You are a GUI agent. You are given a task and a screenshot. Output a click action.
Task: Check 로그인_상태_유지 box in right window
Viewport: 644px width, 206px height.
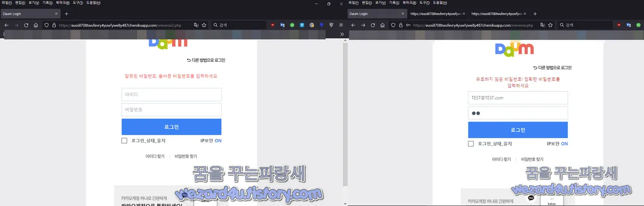tap(471, 144)
